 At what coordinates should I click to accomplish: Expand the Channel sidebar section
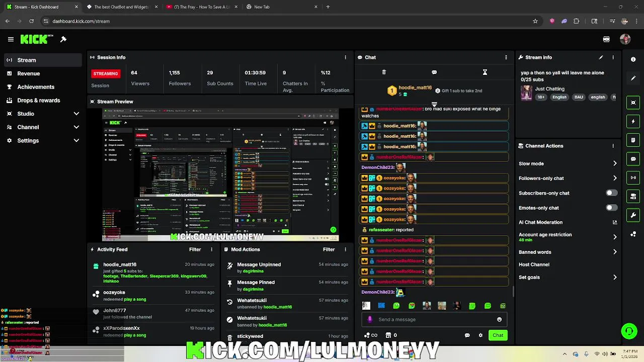coord(76,127)
